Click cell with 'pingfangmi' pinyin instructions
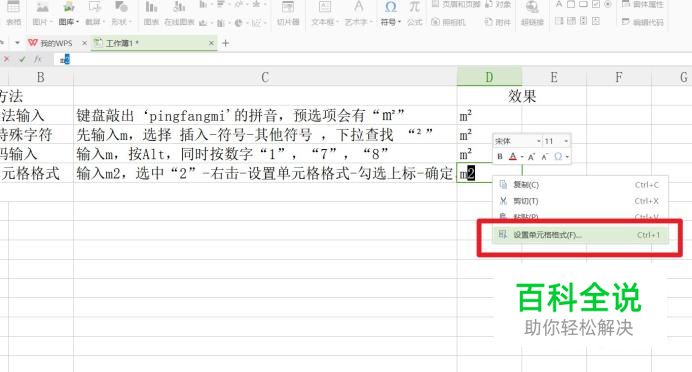The image size is (692, 372). (x=265, y=115)
